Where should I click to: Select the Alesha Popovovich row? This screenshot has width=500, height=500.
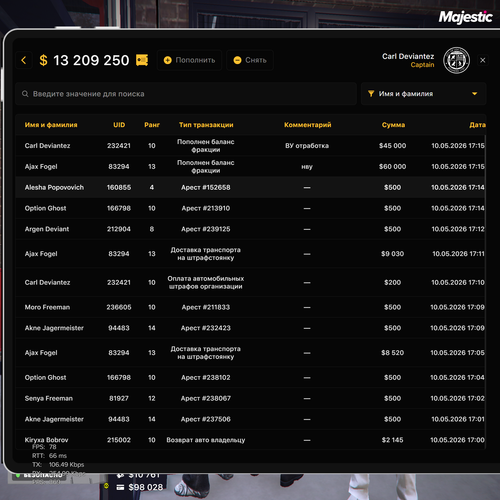[250, 188]
